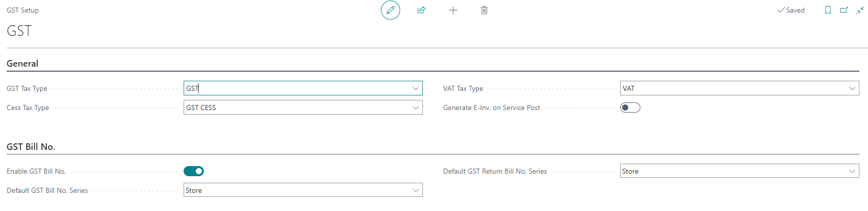Open page in new window icon
This screenshot has height=211, width=868.
point(844,10)
